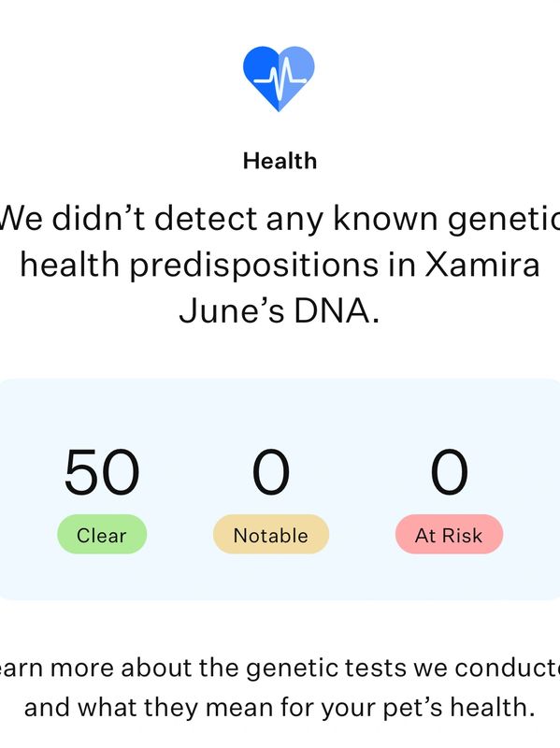Tap the zero count above Notable
The height and width of the screenshot is (748, 560).
click(x=271, y=472)
